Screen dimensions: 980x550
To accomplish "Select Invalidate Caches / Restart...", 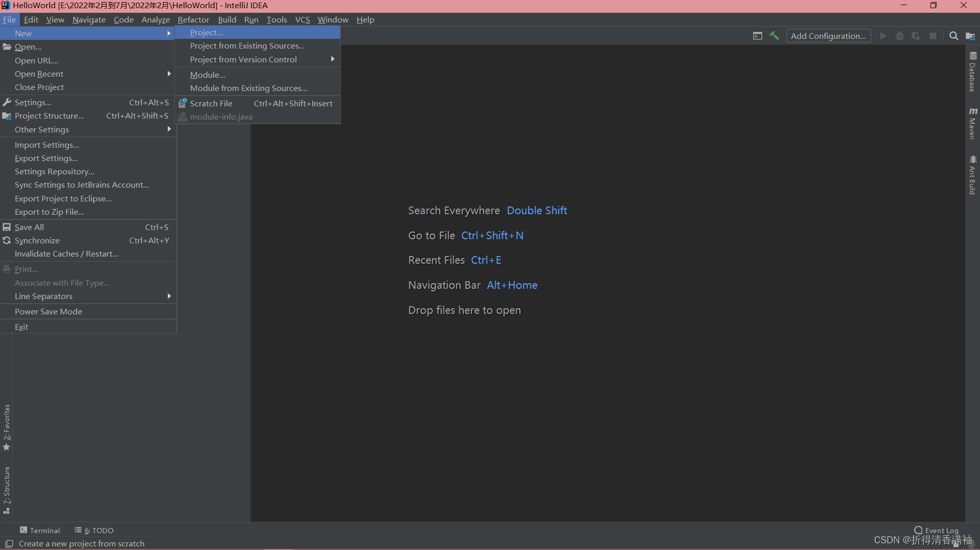I will tap(88, 254).
